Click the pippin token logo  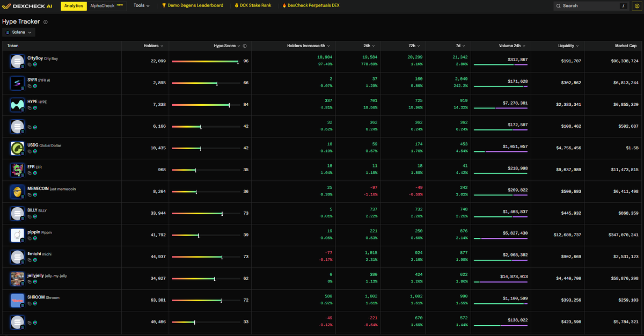tap(18, 235)
